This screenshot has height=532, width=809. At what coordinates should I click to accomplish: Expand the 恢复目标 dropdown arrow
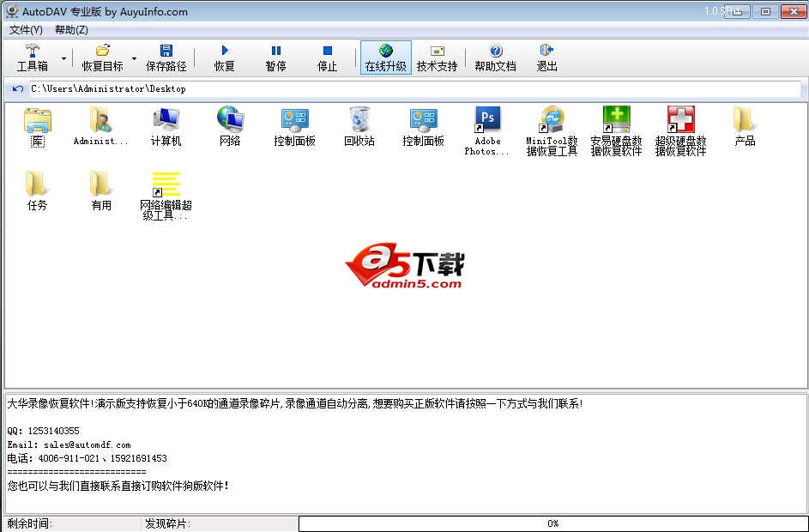tap(134, 58)
